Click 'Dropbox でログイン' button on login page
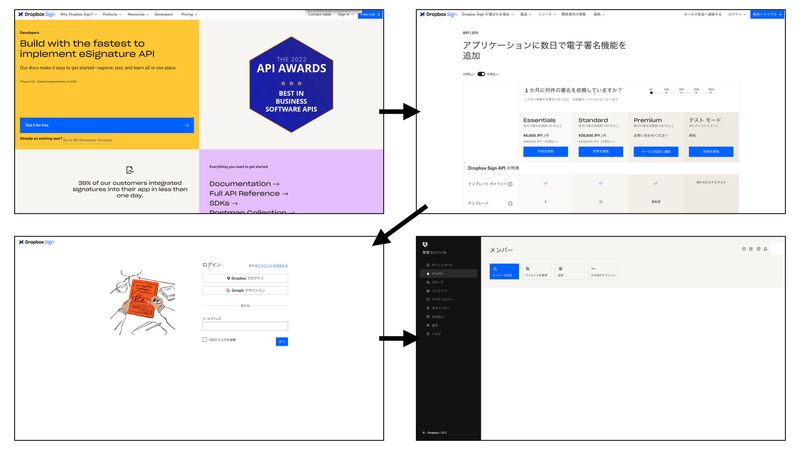800x450 pixels. point(245,278)
